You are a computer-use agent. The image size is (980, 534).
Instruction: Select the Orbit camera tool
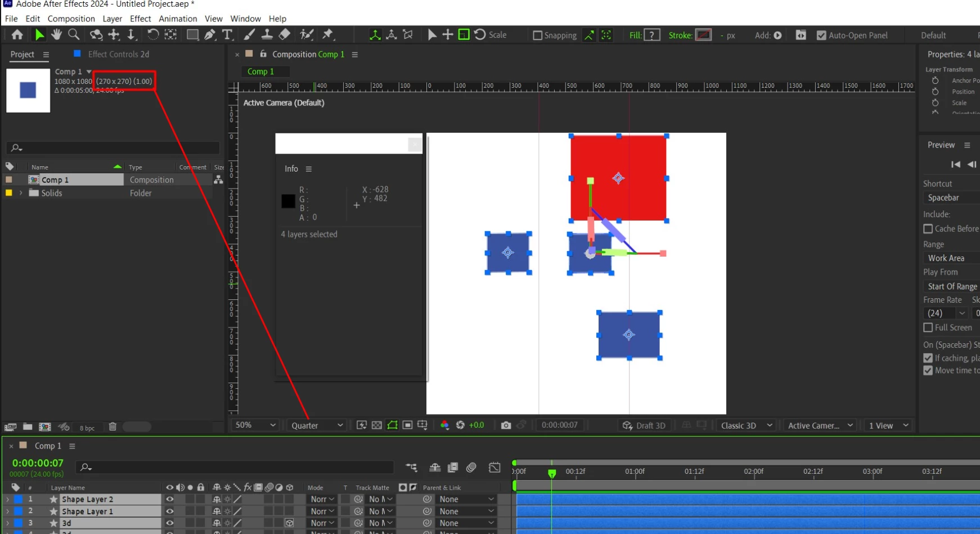96,35
